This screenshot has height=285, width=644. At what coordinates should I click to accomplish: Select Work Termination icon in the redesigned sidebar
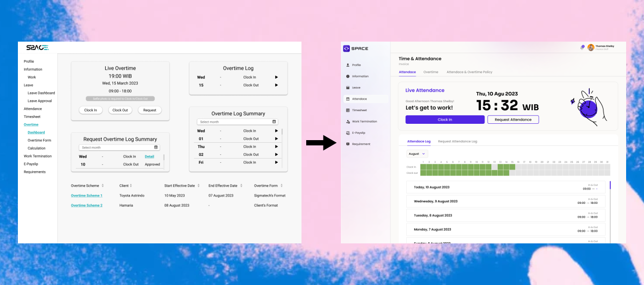click(348, 122)
